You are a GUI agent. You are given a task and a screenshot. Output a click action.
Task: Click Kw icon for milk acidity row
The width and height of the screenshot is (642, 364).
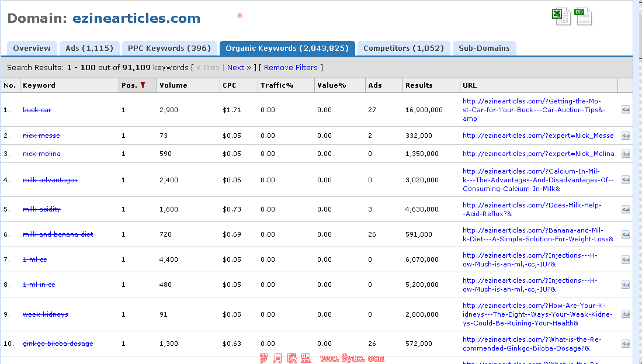(x=625, y=209)
